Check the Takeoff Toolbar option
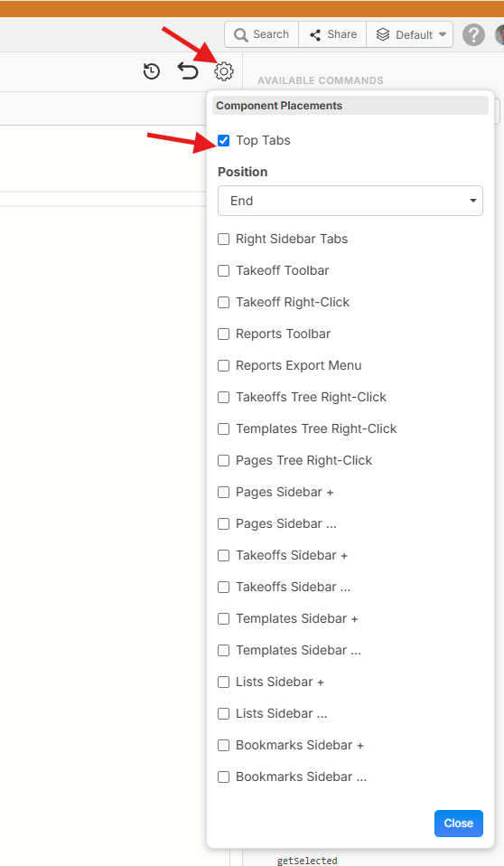The image size is (504, 866). 224,270
